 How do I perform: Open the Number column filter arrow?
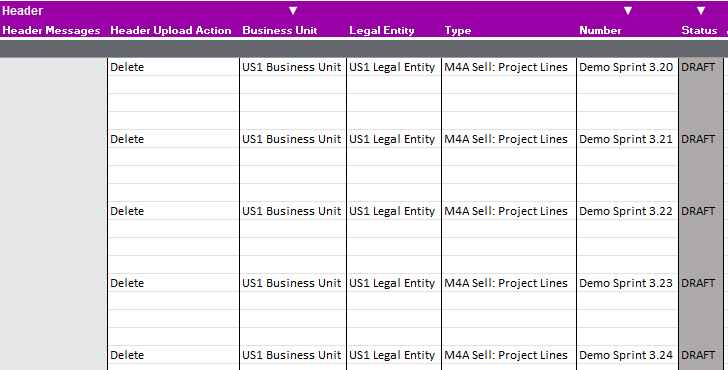point(628,11)
